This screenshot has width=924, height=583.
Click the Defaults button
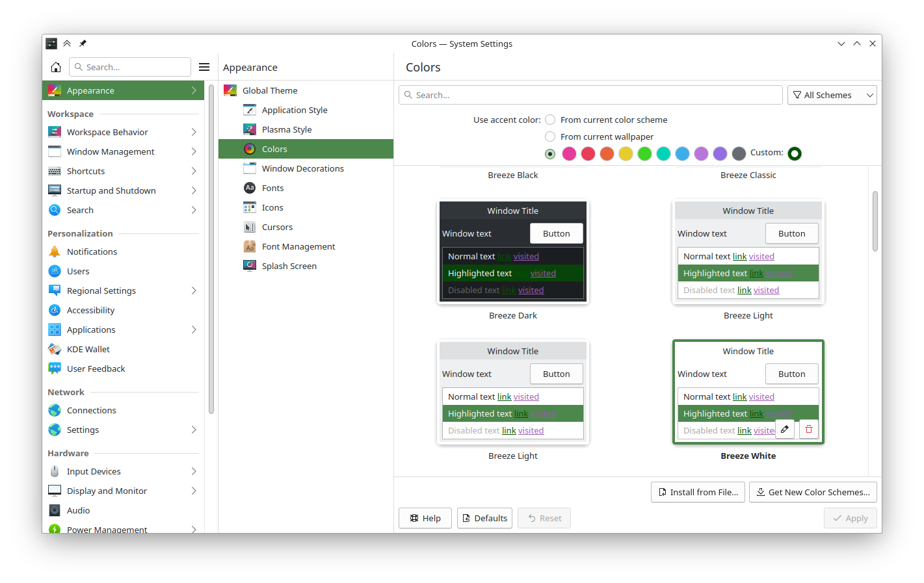coord(484,518)
